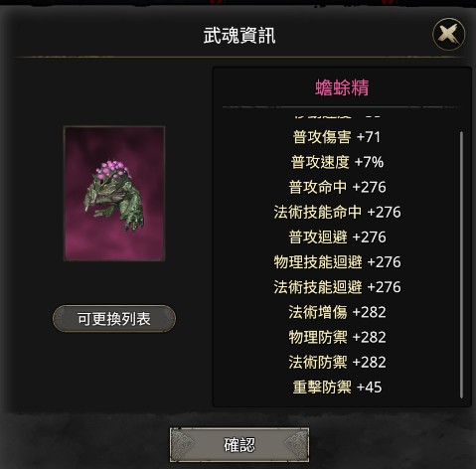476x469 pixels.
Task: Select the 物理技能迴避 +276 stat row
Action: 337,262
